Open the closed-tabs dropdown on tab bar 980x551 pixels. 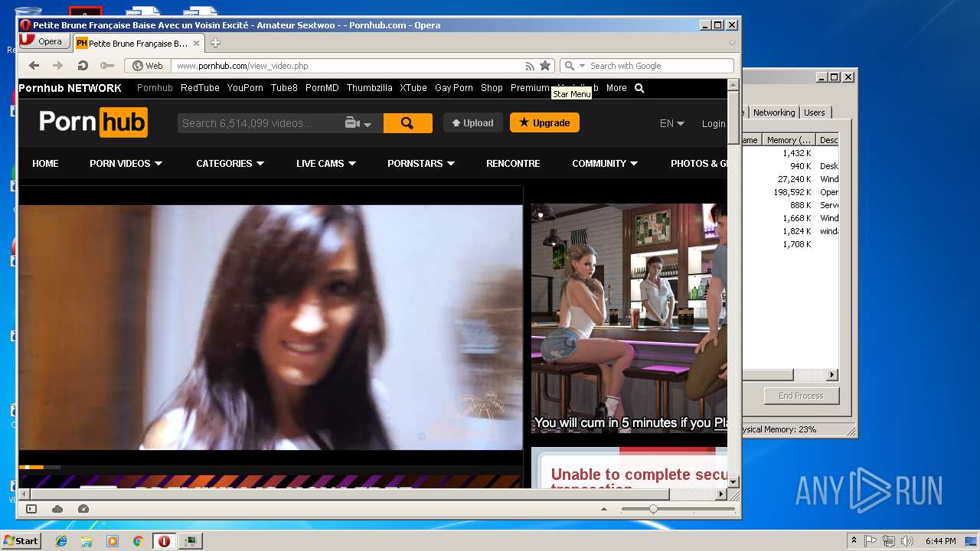click(732, 43)
